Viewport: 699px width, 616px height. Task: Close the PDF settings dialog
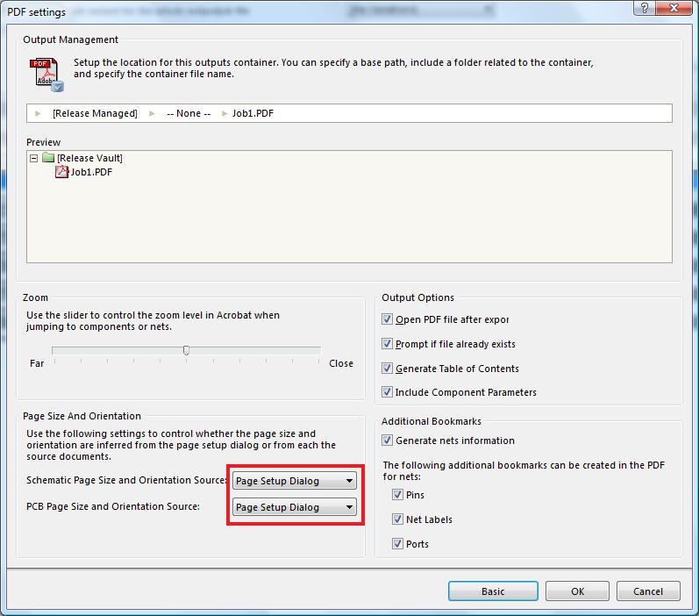674,8
